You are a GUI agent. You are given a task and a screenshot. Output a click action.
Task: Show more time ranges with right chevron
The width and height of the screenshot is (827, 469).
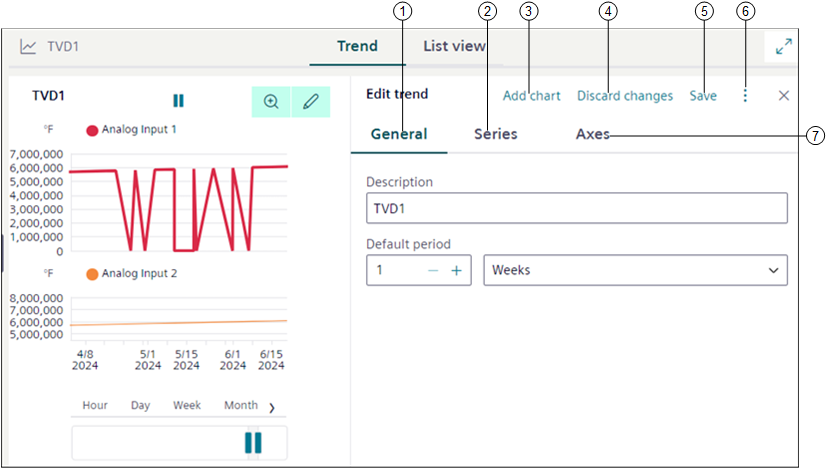(272, 407)
